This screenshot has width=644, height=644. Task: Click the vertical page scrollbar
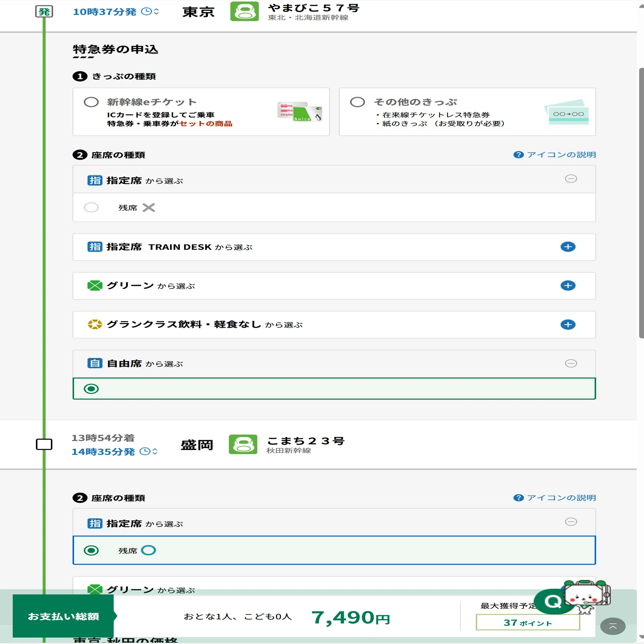[641, 203]
